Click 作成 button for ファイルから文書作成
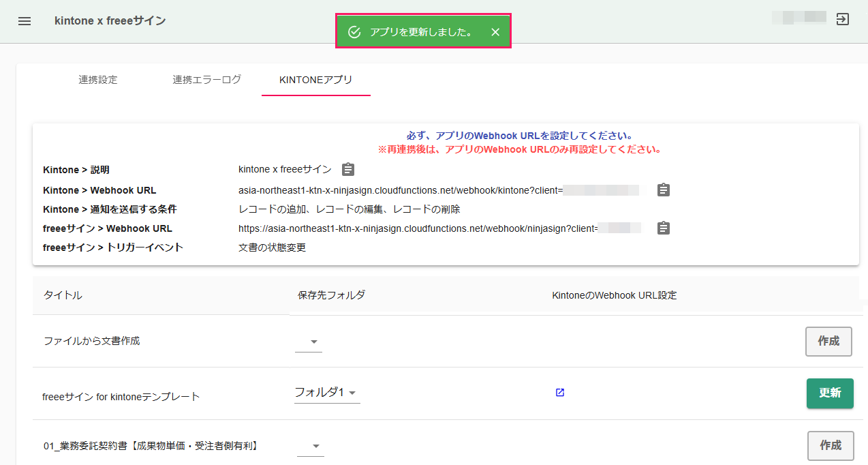 point(828,342)
